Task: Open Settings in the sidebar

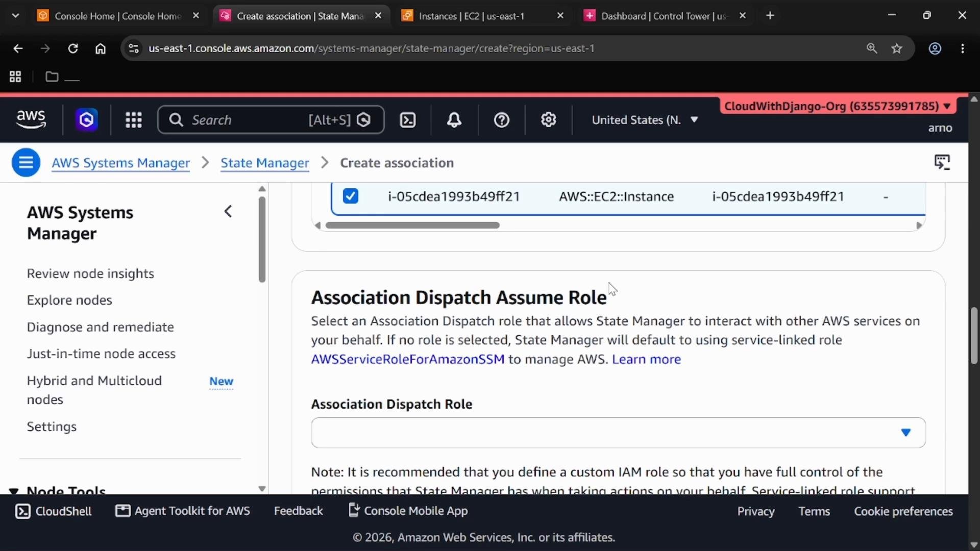Action: (52, 427)
